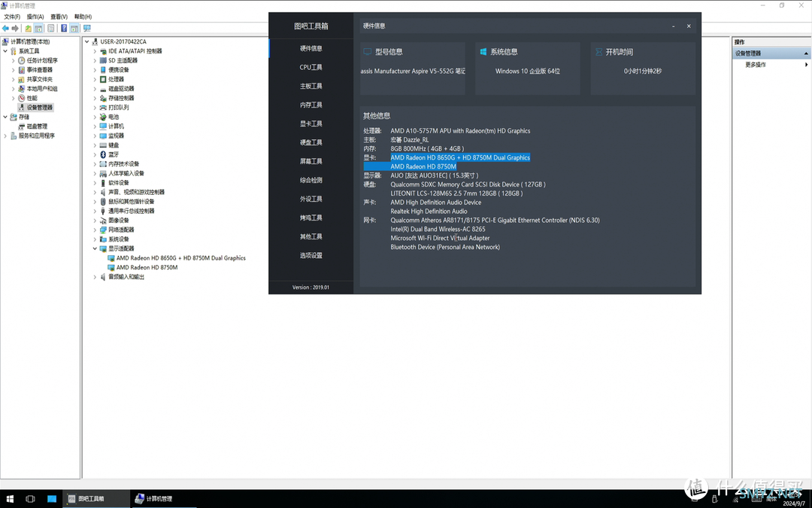
Task: Click the up-one-level folder toolbar icon
Action: [x=29, y=28]
